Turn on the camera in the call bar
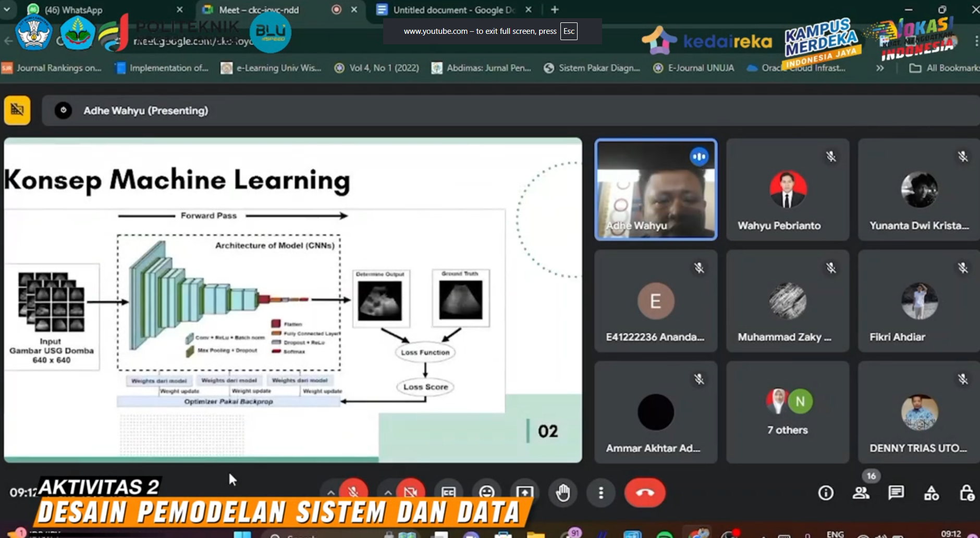 411,491
